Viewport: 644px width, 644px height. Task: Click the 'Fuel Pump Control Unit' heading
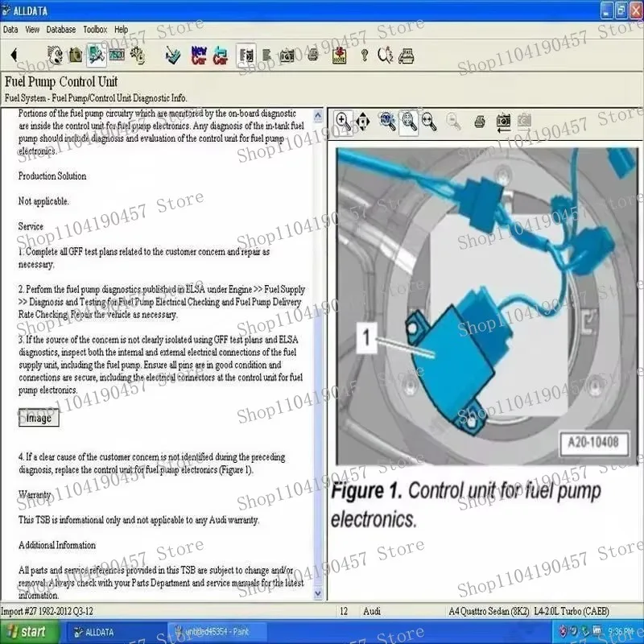click(x=61, y=82)
